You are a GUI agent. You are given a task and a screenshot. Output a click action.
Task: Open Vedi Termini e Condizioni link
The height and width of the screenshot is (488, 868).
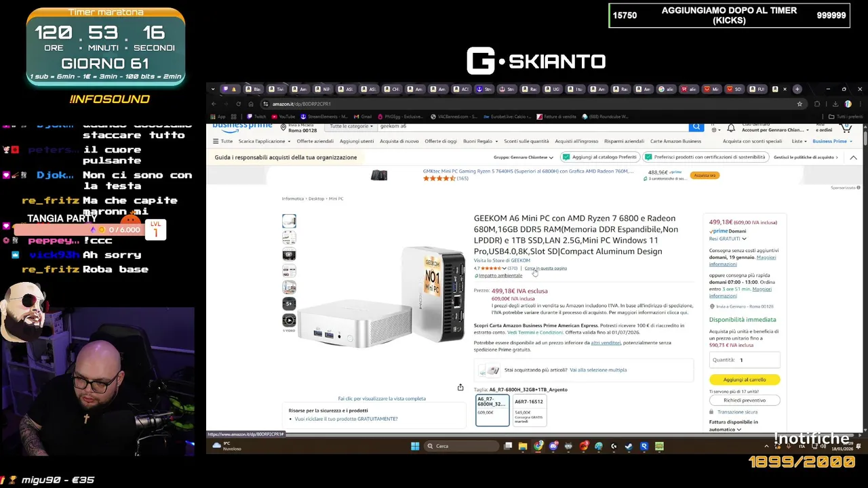point(535,332)
